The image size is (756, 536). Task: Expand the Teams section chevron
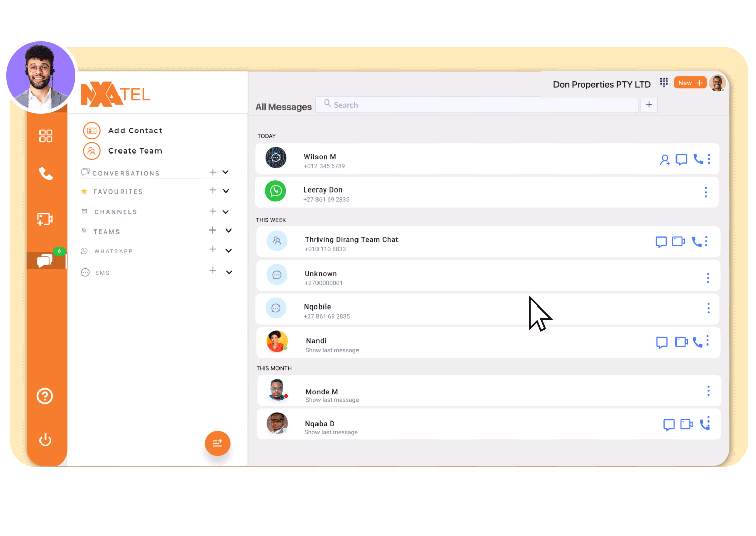229,231
